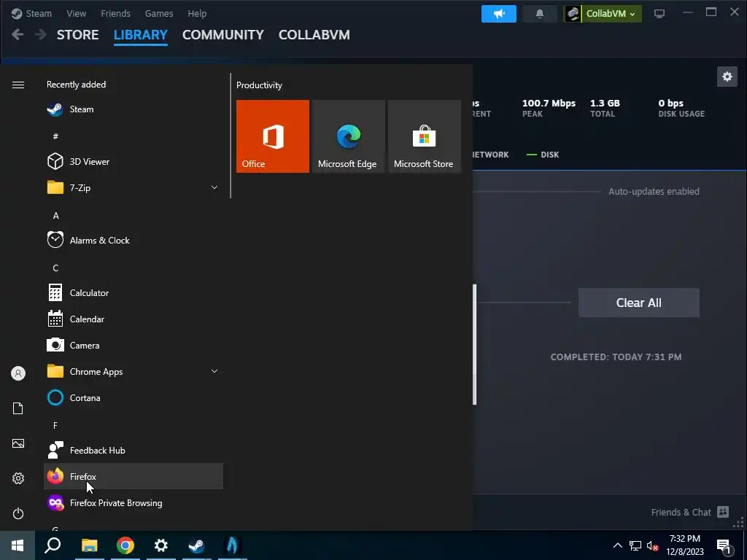Screen dimensions: 747x560
Task: Open the Microsoft Store tile
Action: tap(425, 136)
